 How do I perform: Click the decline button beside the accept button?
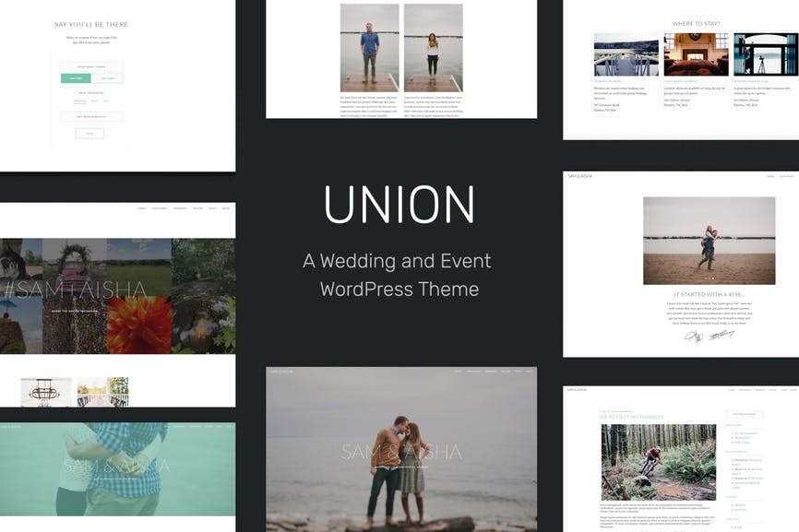click(x=107, y=78)
